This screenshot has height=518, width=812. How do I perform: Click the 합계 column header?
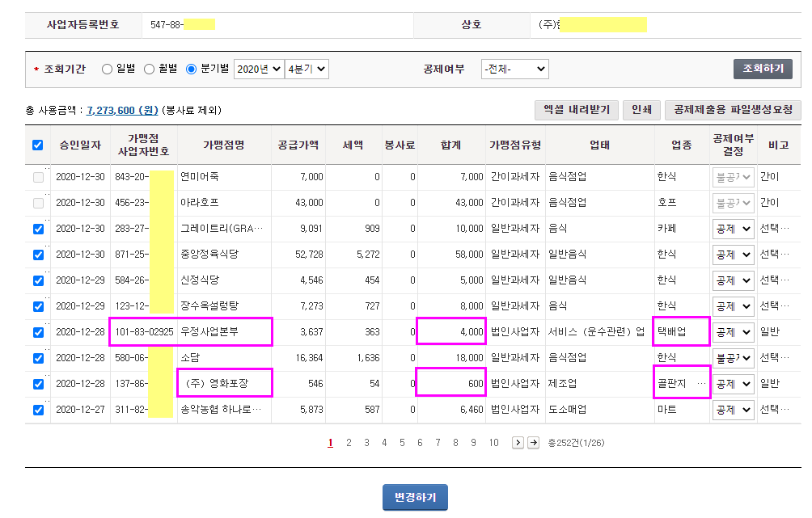point(450,145)
